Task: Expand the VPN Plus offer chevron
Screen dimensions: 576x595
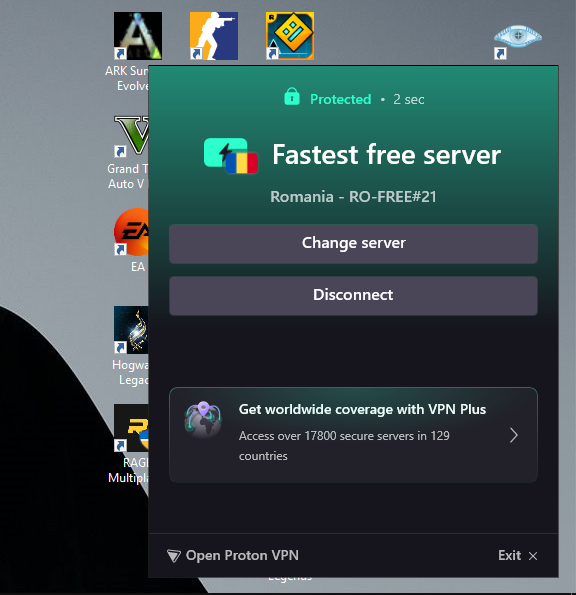Action: (514, 435)
